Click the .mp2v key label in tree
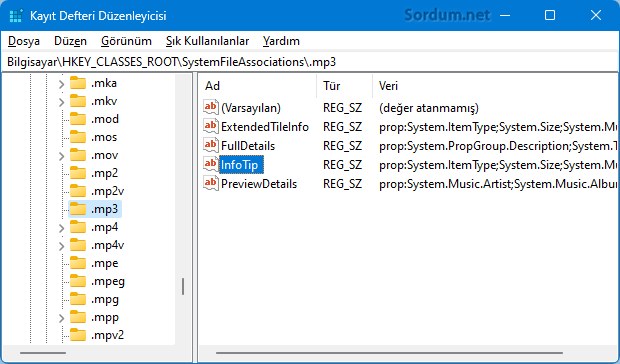Screen dimensions: 620x364 [108, 191]
